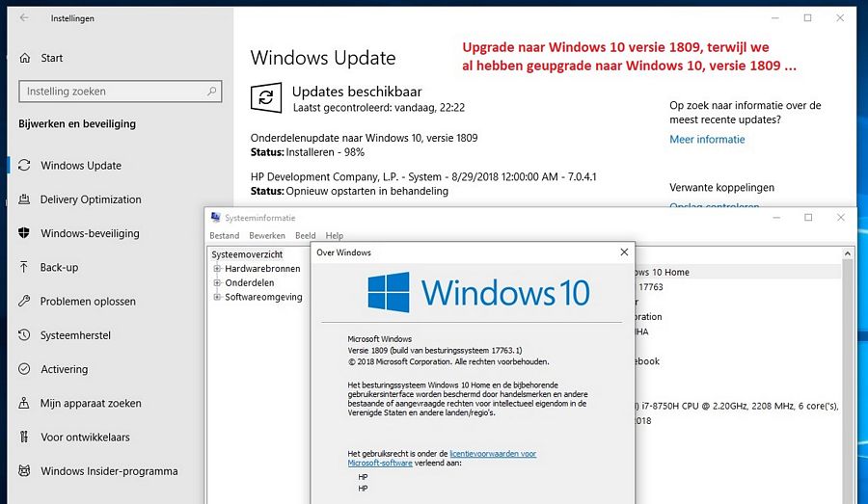Click the large update refresh icon

(266, 98)
